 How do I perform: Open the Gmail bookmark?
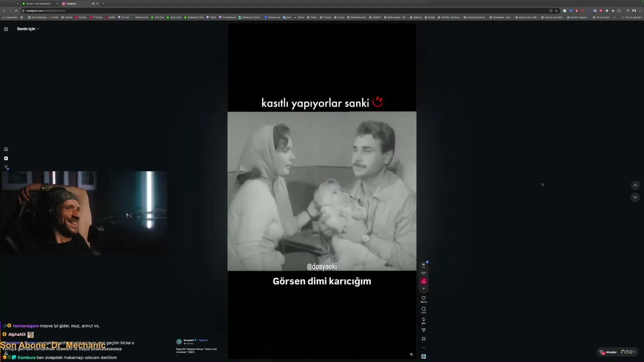click(x=54, y=17)
